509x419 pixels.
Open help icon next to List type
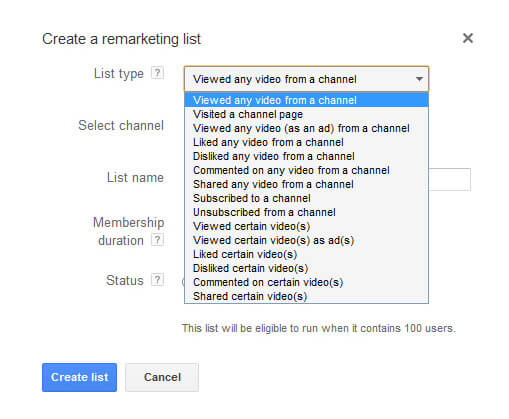coord(157,73)
